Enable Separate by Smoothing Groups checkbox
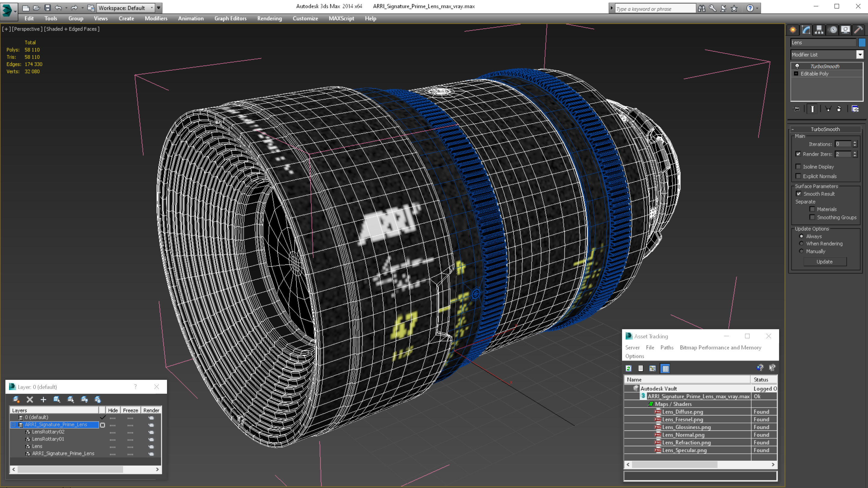868x488 pixels. pos(813,217)
